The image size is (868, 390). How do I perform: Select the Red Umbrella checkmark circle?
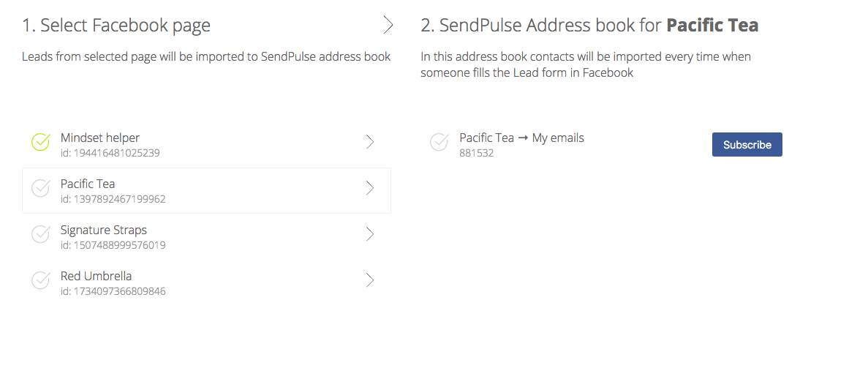point(41,280)
